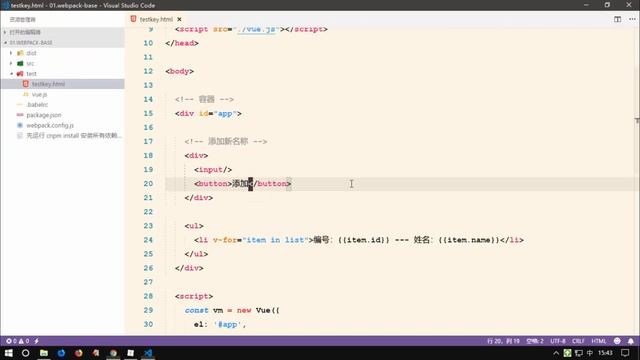
Task: Click the errors and warnings status indicator
Action: point(18,341)
